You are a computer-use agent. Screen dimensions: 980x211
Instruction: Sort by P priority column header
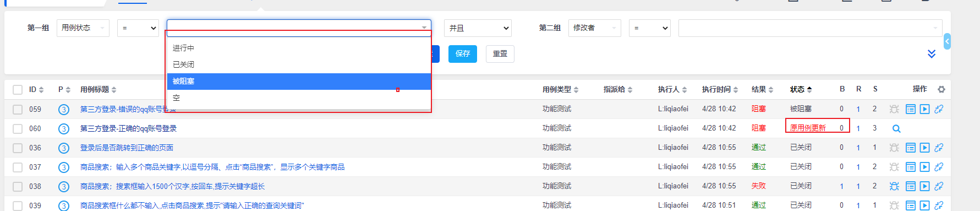coord(64,89)
